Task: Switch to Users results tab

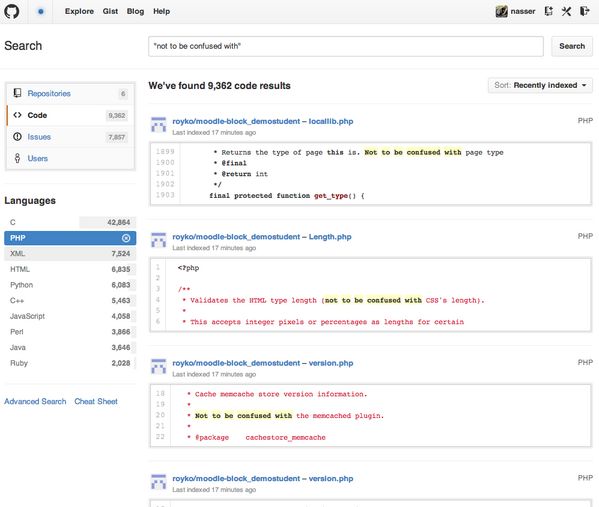Action: 70,158
